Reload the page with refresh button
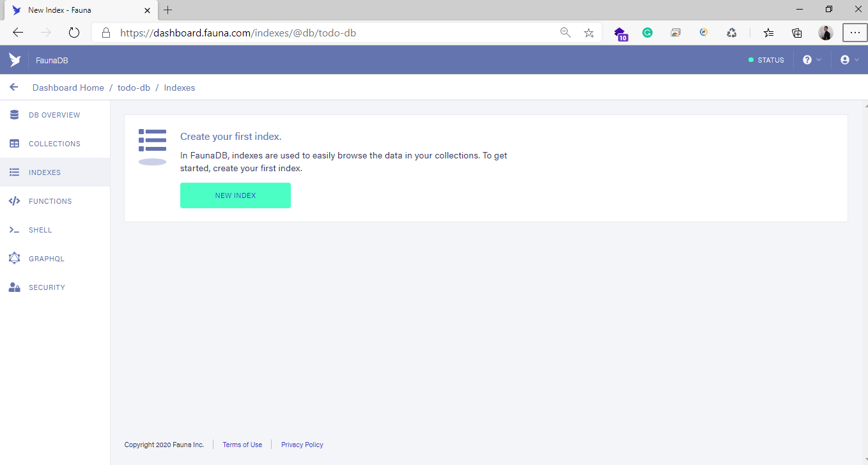This screenshot has width=868, height=465. click(74, 33)
